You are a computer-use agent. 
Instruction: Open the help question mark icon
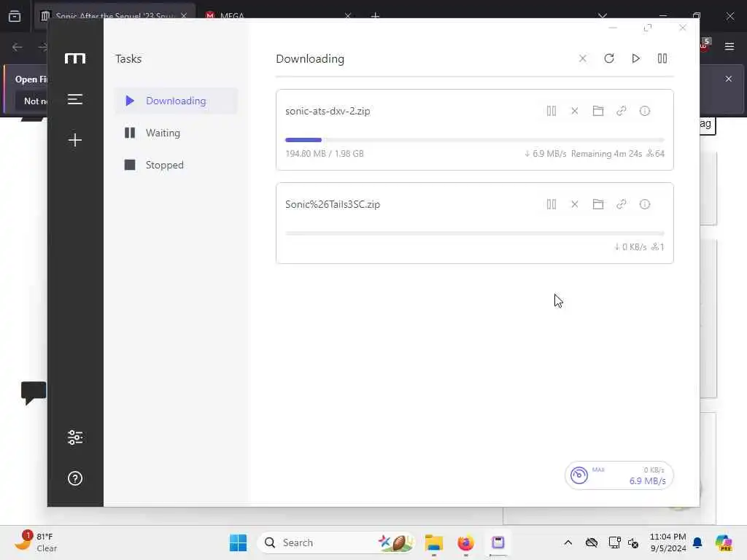pos(75,478)
